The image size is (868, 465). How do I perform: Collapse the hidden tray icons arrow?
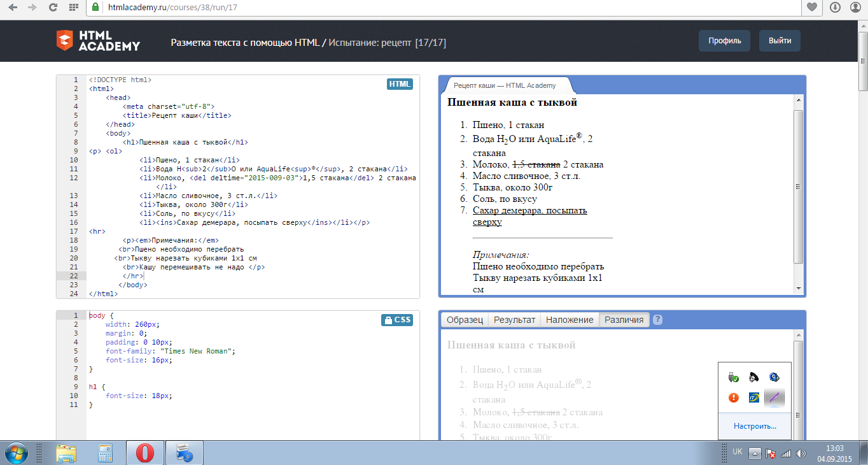[x=755, y=454]
